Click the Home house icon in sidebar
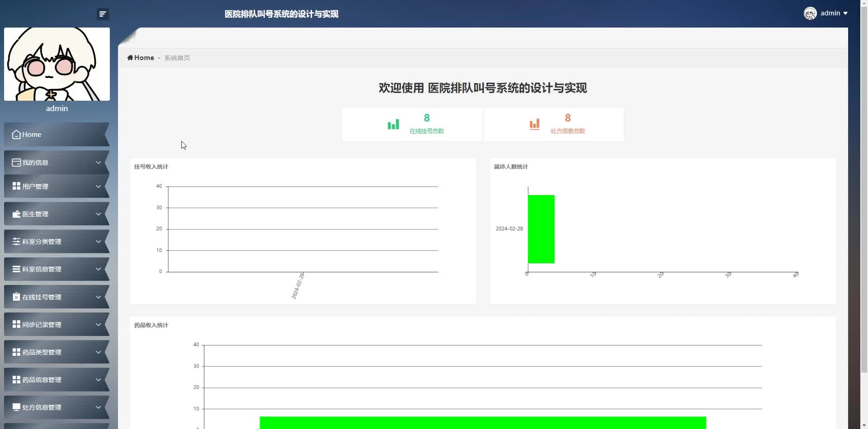The height and width of the screenshot is (429, 868). 16,135
